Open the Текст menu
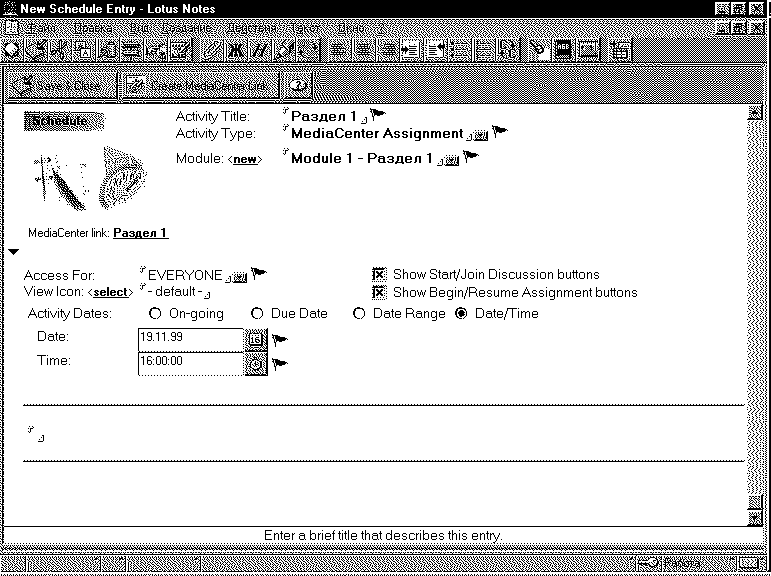771x576 pixels. point(305,28)
